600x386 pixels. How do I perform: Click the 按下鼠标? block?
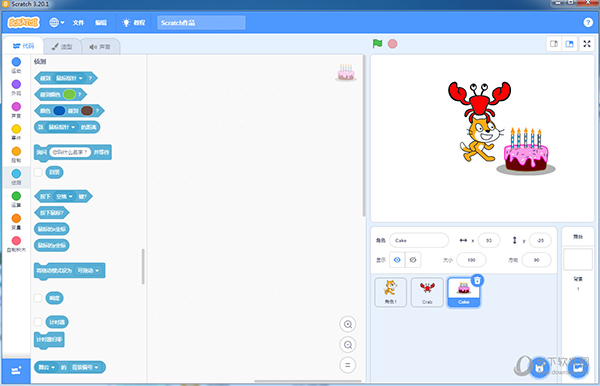tap(52, 213)
